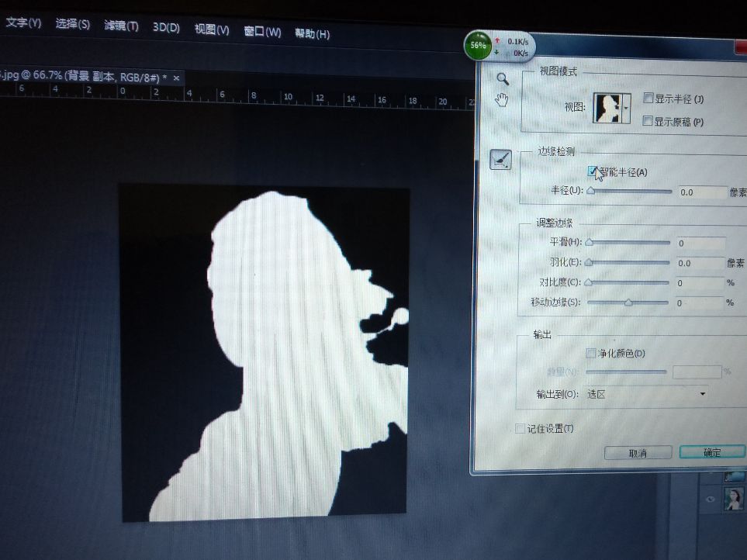This screenshot has height=560, width=747.
Task: Open the 3D (D) menu
Action: coord(166,28)
